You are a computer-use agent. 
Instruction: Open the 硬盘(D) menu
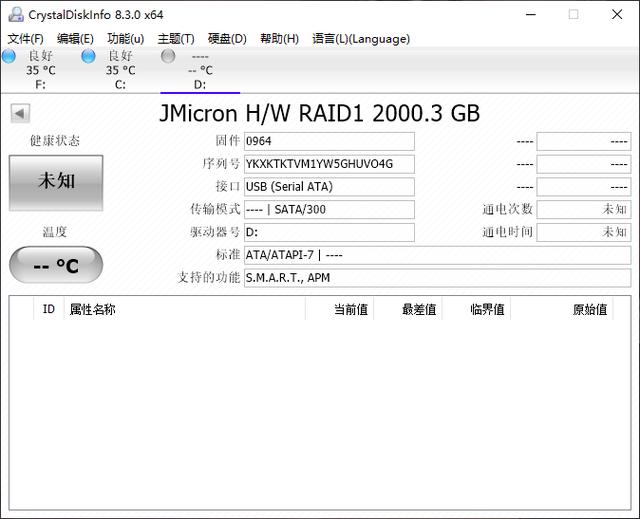[x=227, y=39]
